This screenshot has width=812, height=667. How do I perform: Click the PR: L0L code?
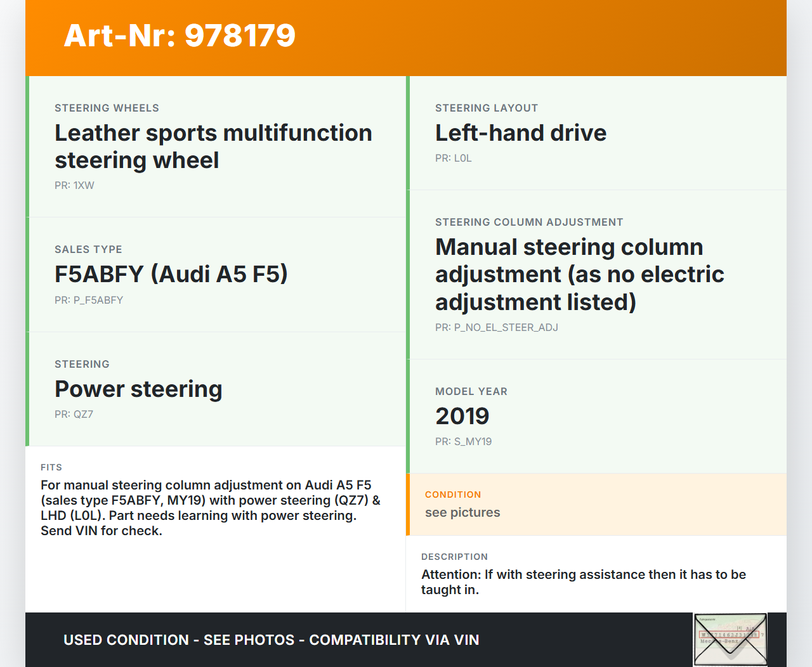pyautogui.click(x=453, y=159)
